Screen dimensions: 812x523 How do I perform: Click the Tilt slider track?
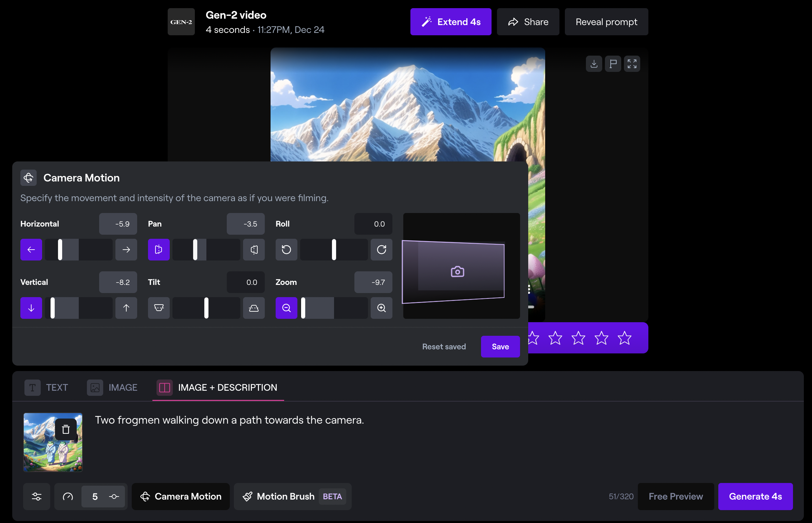(206, 308)
